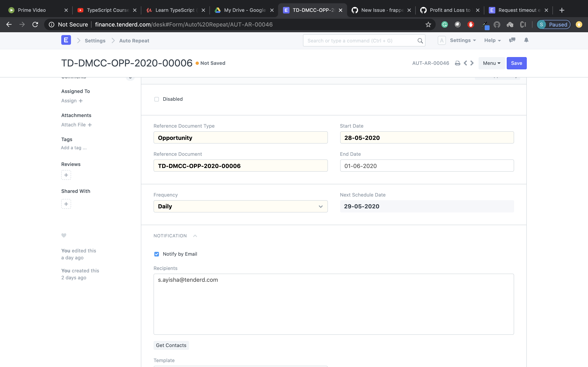Open the AdBlock extension icon
Image resolution: width=588 pixels, height=367 pixels.
(471, 24)
